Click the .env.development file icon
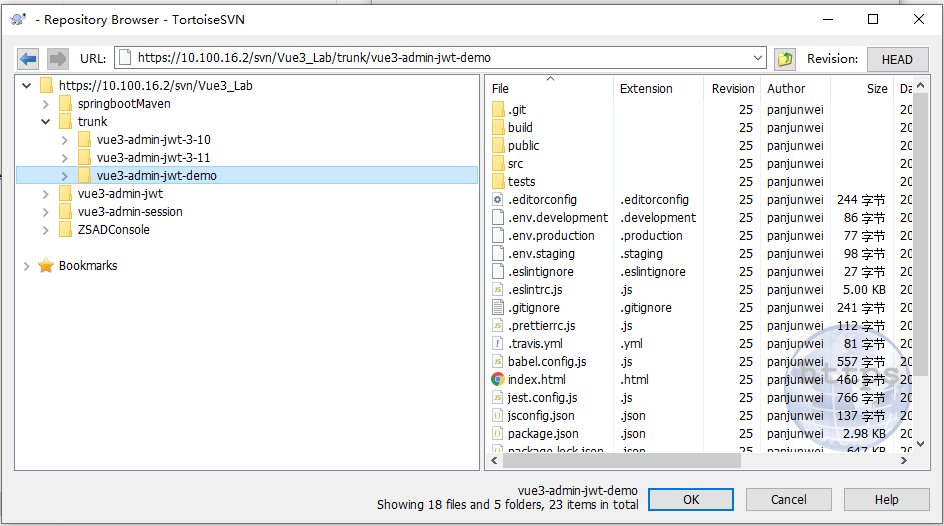The image size is (944, 526). (497, 217)
